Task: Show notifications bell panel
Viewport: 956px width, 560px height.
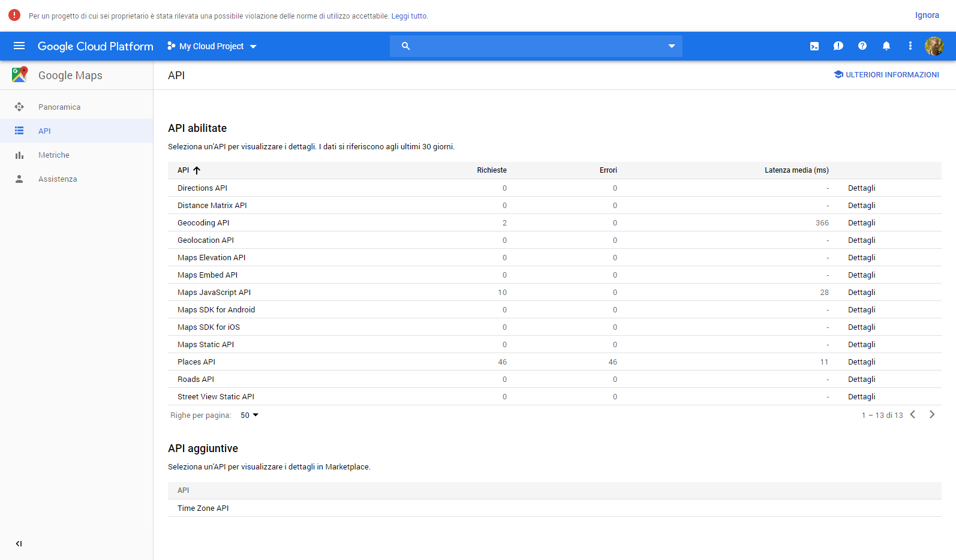Action: [886, 46]
